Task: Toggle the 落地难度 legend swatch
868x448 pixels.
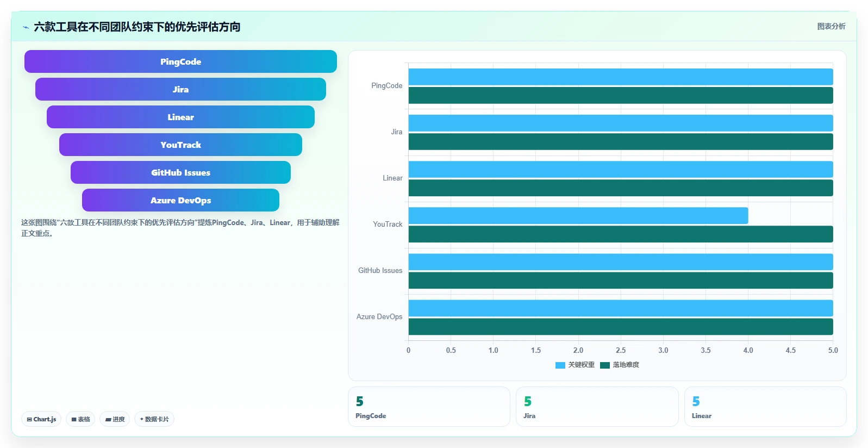Action: click(x=605, y=365)
